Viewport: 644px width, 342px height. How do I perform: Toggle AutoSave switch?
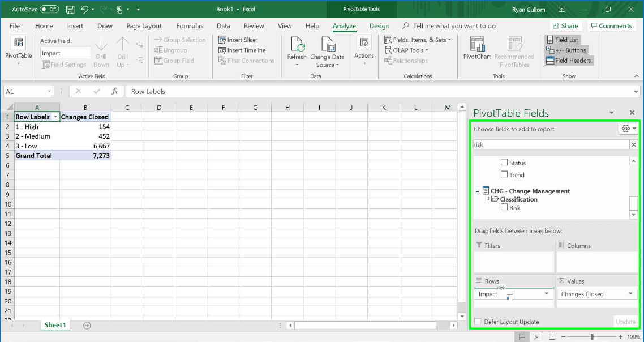point(49,9)
